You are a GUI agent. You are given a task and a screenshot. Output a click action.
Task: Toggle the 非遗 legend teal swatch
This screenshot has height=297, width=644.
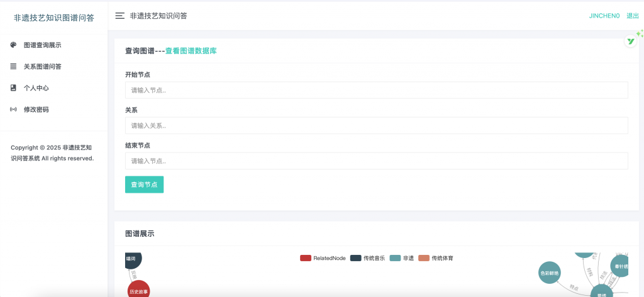point(395,258)
